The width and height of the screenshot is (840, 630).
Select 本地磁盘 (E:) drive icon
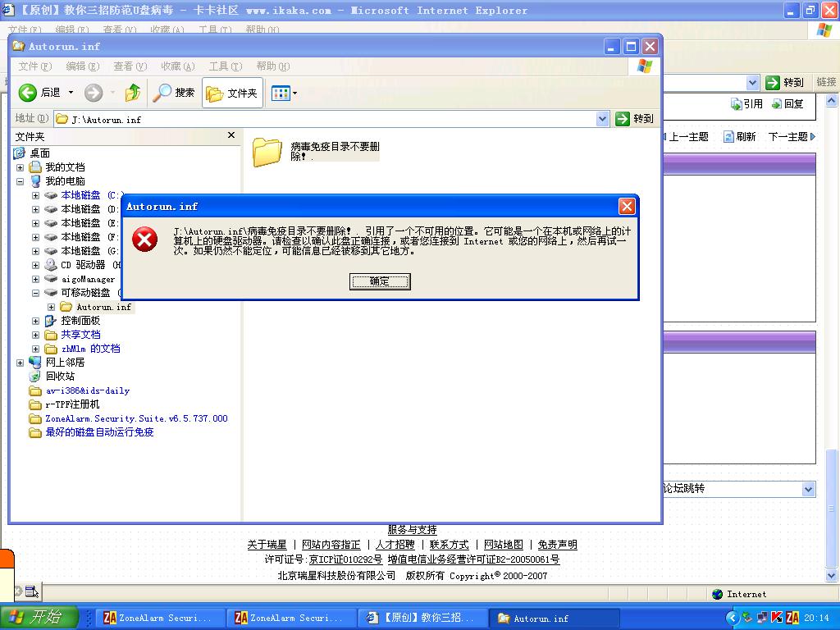(51, 223)
